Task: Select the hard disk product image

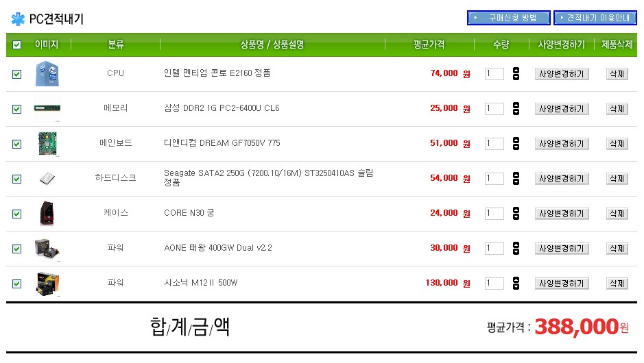Action: [x=47, y=179]
